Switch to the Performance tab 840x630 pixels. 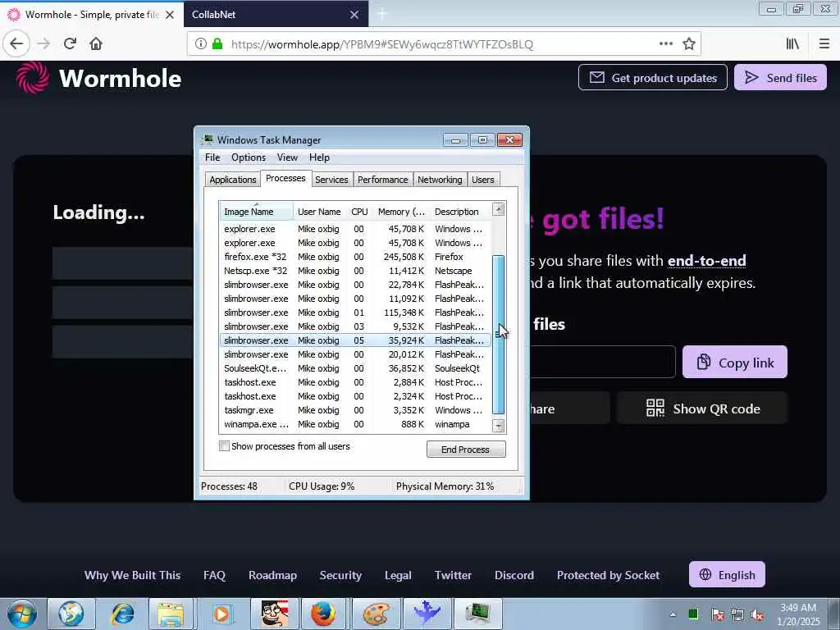click(x=382, y=180)
